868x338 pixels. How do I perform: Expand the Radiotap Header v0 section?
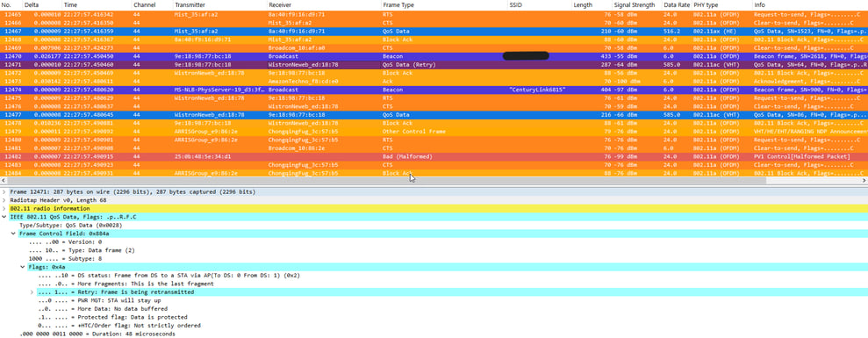coord(4,200)
